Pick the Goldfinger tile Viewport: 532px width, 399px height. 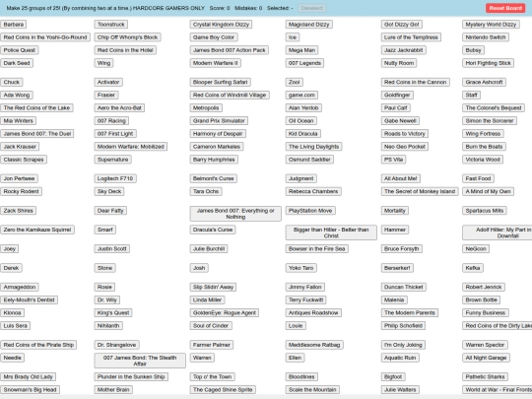pos(397,95)
